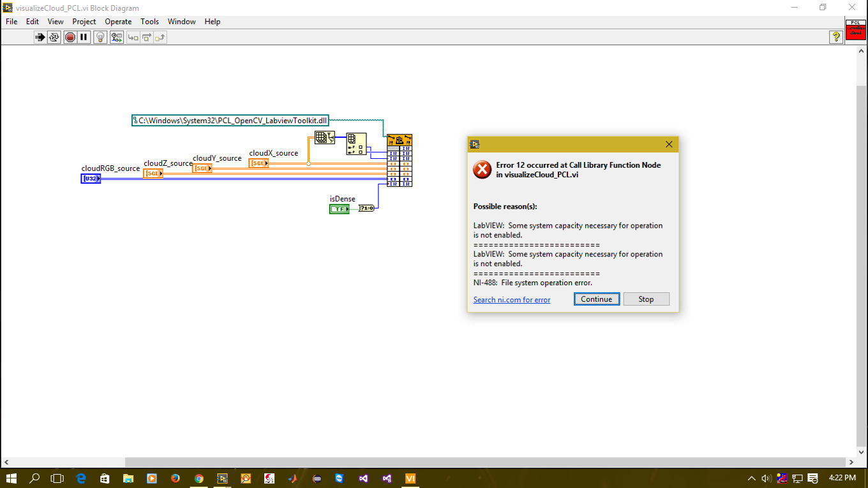Image resolution: width=868 pixels, height=488 pixels.
Task: Open Task View on taskbar
Action: [x=57, y=478]
